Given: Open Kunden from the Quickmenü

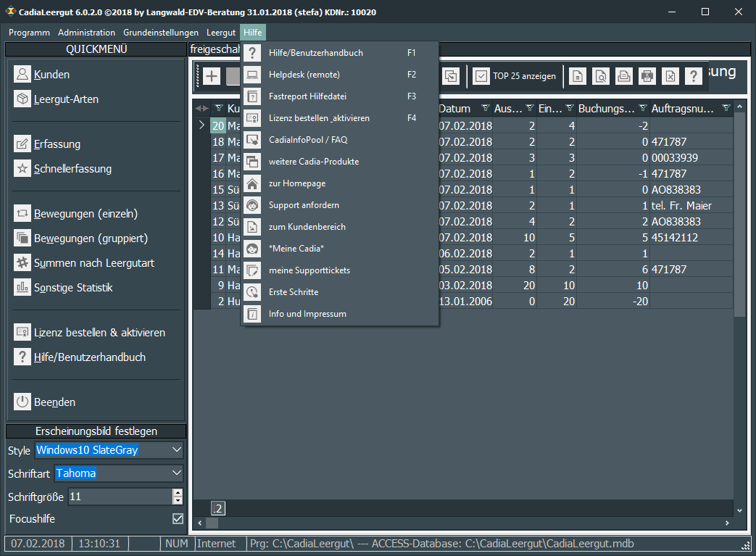Looking at the screenshot, I should pyautogui.click(x=51, y=75).
